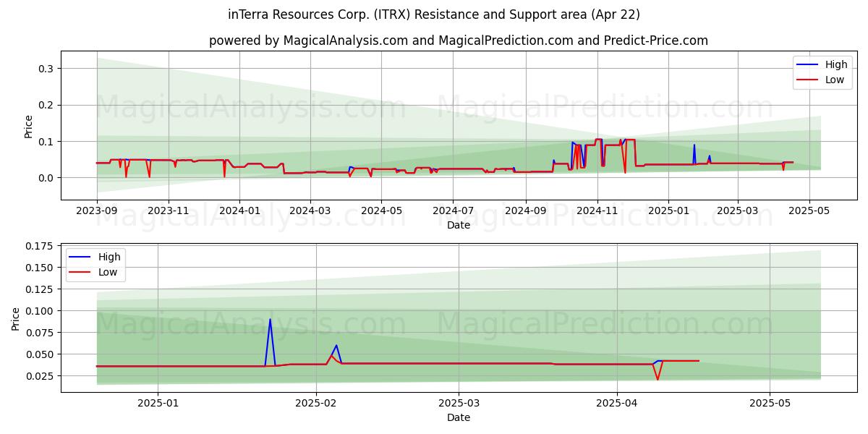
Task: Click the 'Date' axis label under the bottom chart
Action: click(x=459, y=417)
